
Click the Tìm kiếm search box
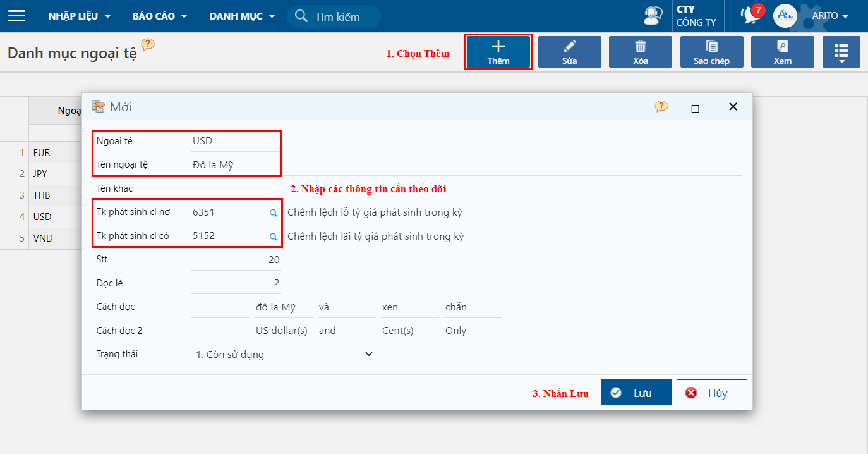click(x=341, y=16)
